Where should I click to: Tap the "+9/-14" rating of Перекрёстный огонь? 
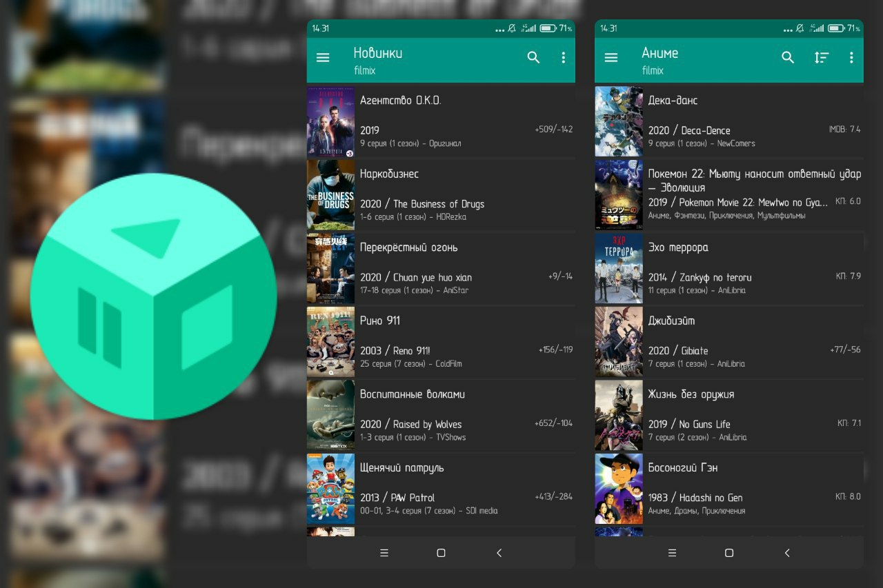point(560,276)
